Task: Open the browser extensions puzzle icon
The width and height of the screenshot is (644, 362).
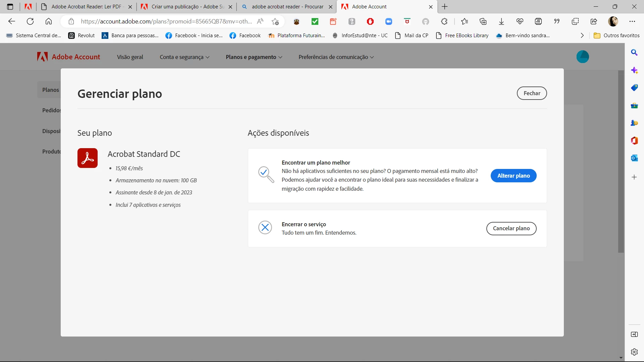Action: (x=444, y=21)
